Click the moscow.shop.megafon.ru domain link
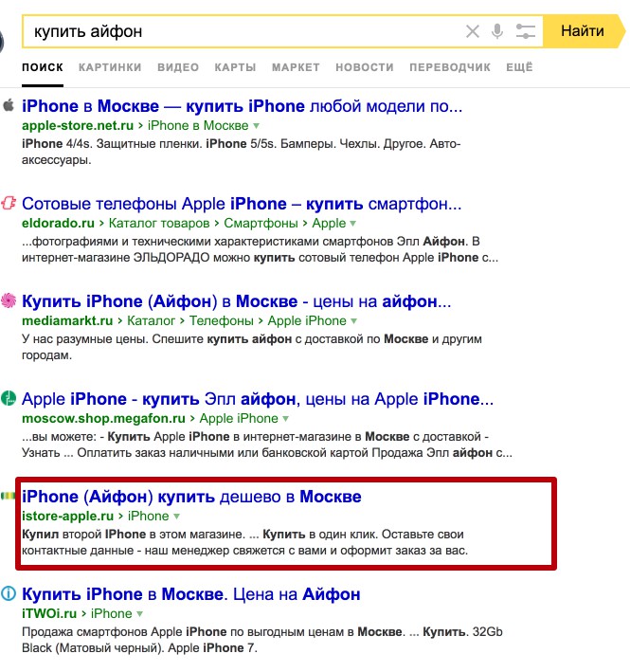The height and width of the screenshot is (672, 630). coord(103,418)
